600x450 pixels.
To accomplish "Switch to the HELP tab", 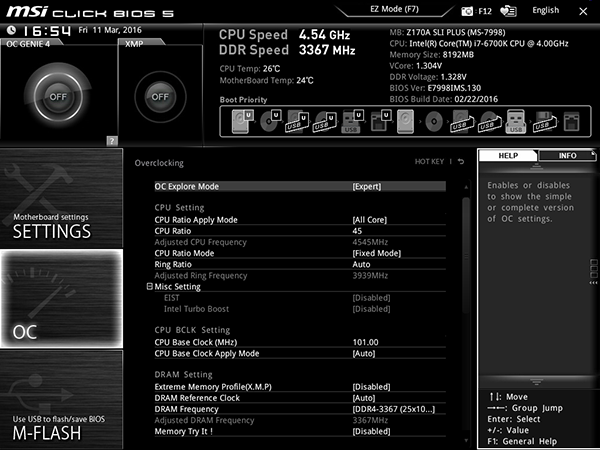I will [x=508, y=155].
